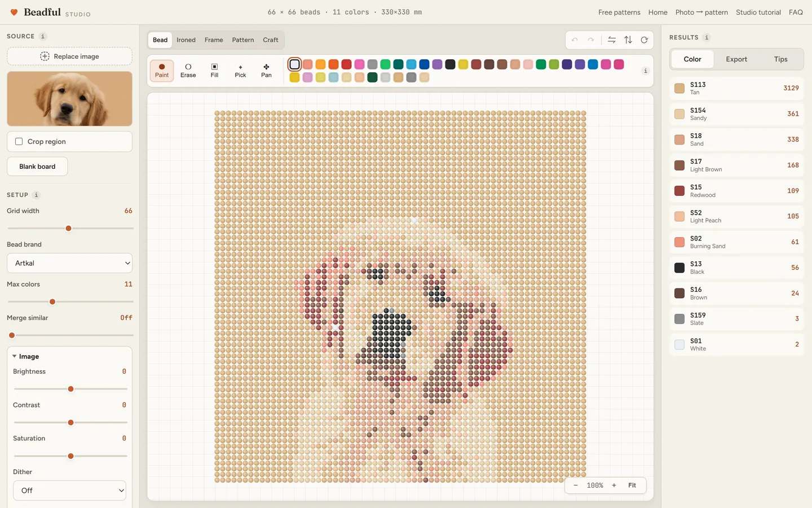
Task: Select the Pan tool
Action: tap(266, 71)
